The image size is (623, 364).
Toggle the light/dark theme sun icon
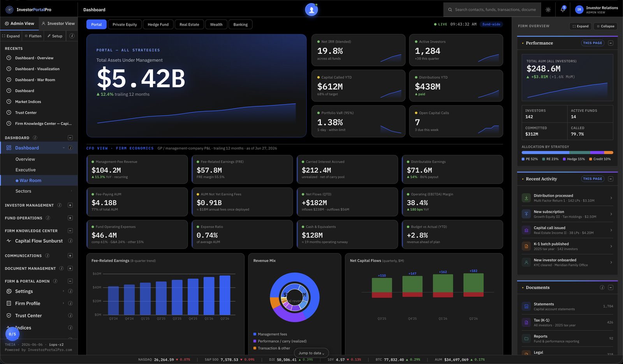coord(548,10)
